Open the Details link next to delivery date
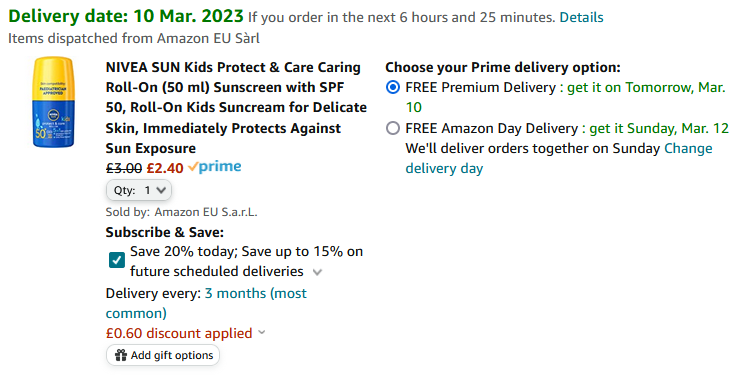Image resolution: width=749 pixels, height=375 pixels. pyautogui.click(x=581, y=18)
